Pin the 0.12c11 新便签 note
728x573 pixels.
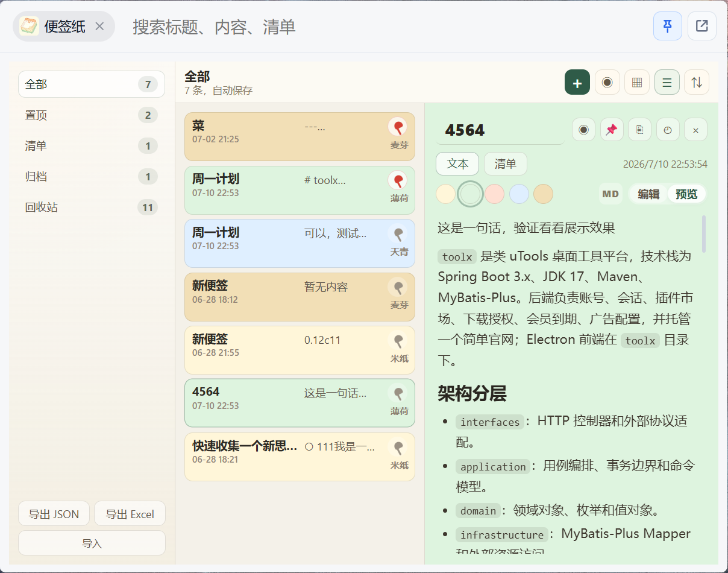pos(397,341)
